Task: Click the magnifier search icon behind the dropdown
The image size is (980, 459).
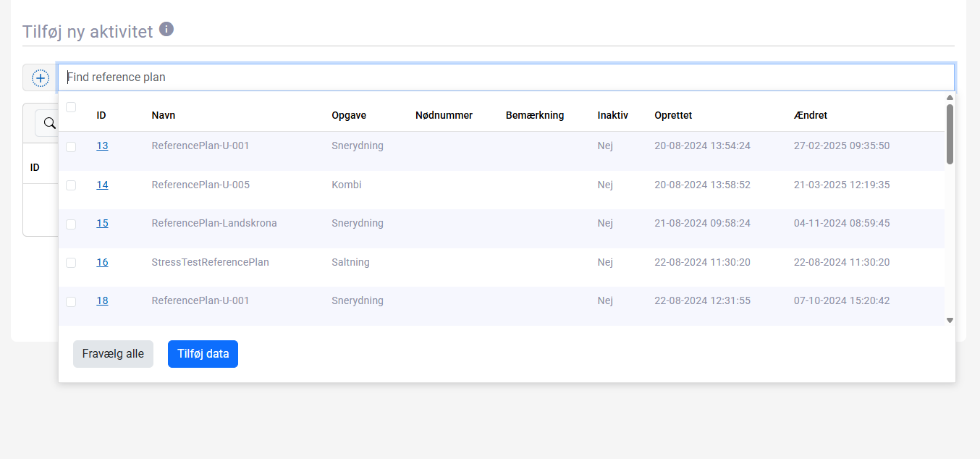Action: click(x=50, y=123)
